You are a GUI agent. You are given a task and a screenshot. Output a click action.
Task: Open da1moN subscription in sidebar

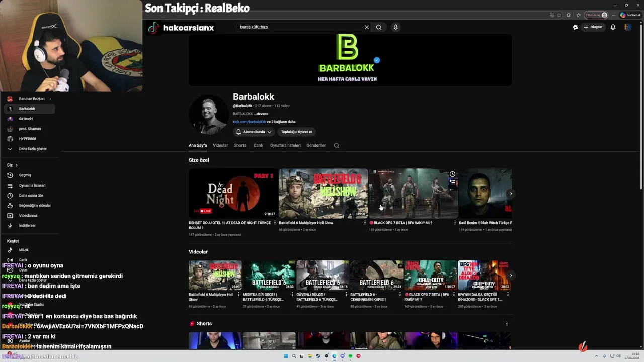29,119
